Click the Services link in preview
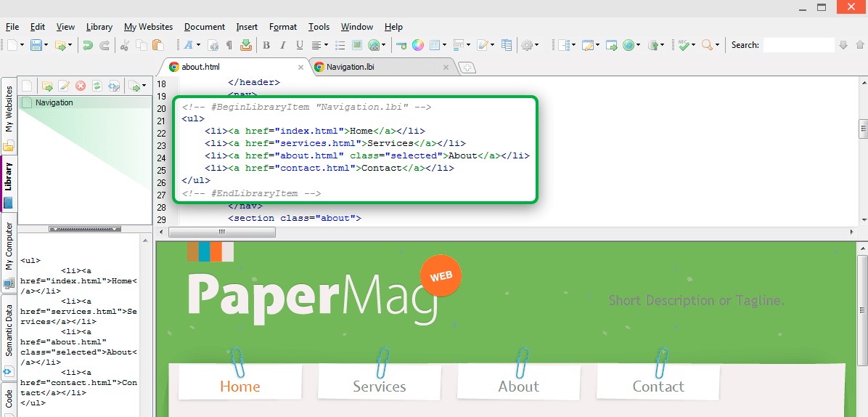 (379, 386)
